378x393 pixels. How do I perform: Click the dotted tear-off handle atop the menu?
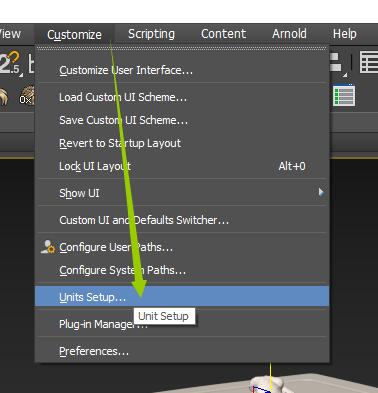pos(182,49)
